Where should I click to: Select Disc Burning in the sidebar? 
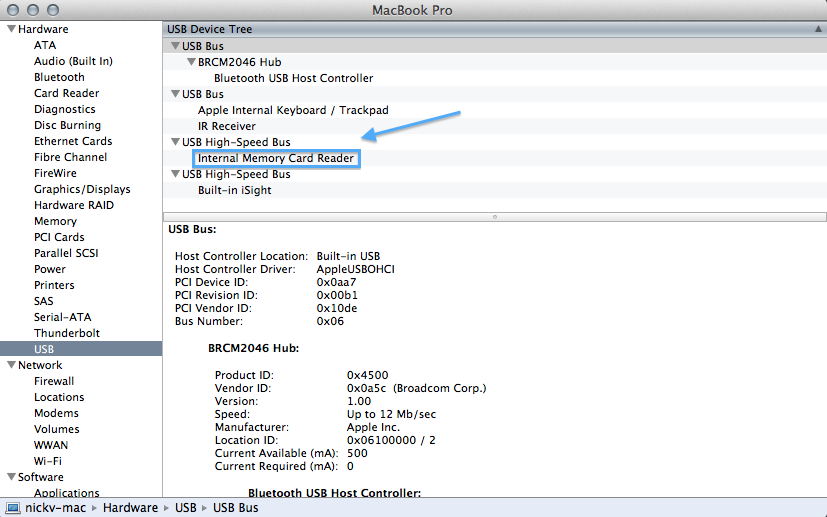pyautogui.click(x=68, y=125)
